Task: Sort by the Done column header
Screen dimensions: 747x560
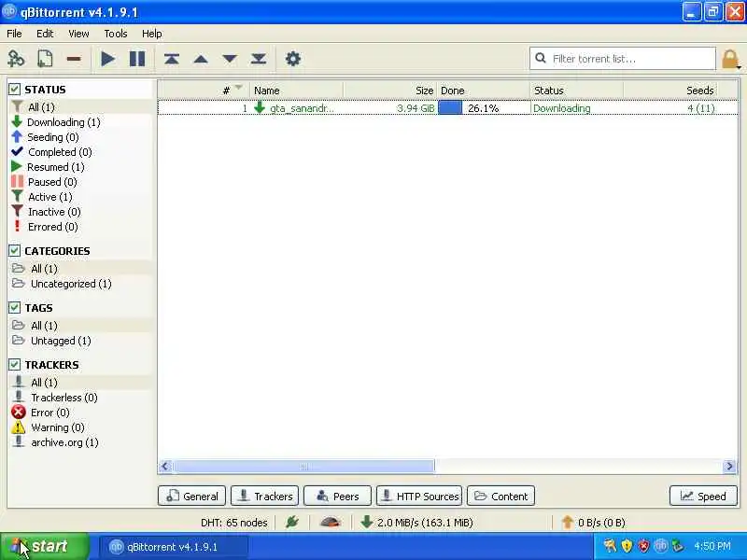Action: (483, 90)
